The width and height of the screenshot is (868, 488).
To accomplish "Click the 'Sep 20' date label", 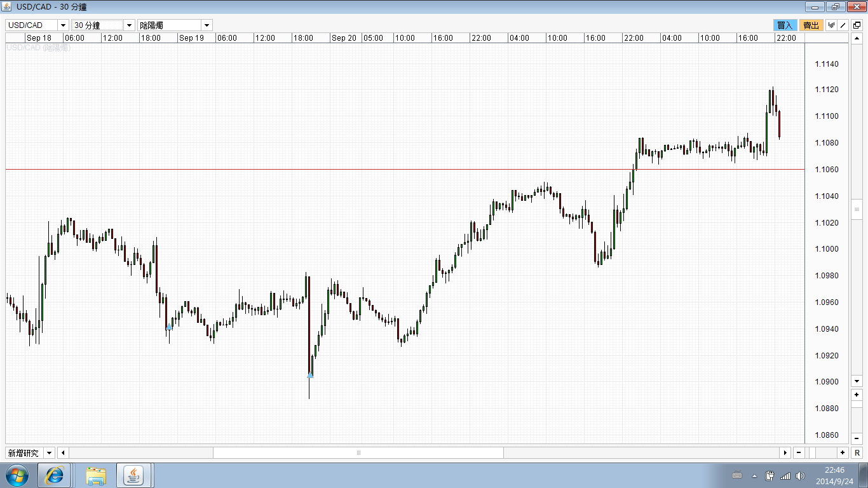I will (x=344, y=38).
